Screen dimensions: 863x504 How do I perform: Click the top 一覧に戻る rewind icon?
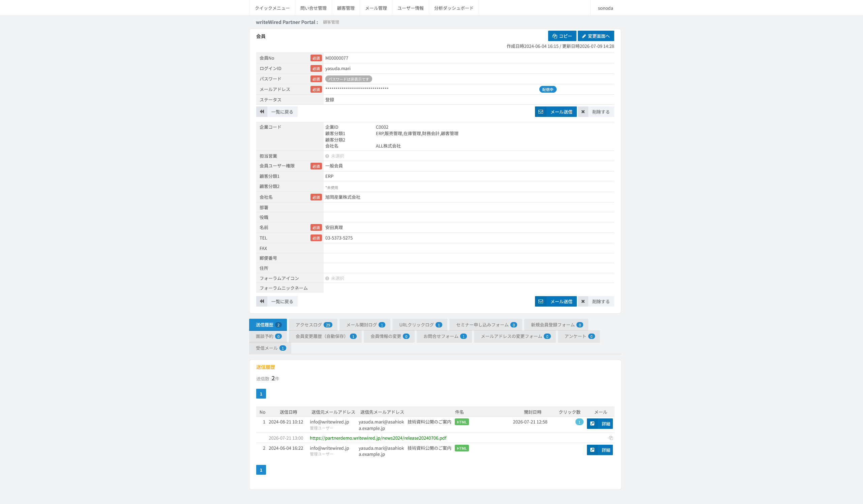(262, 112)
